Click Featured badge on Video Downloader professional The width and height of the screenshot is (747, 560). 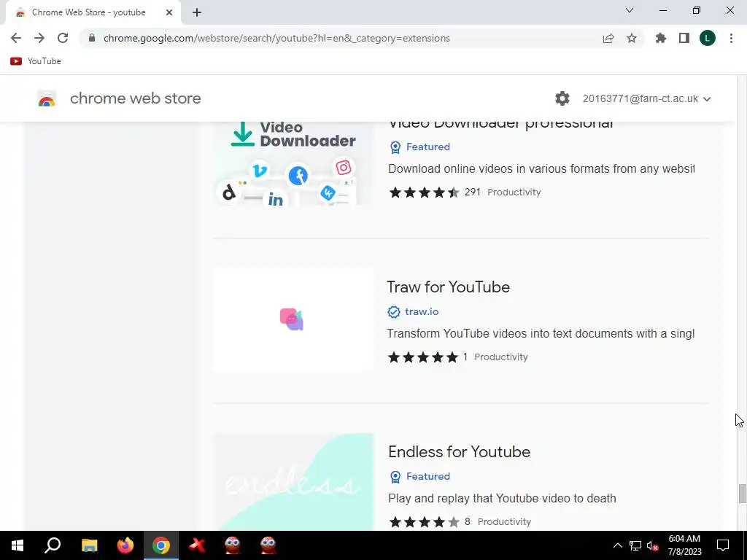419,147
